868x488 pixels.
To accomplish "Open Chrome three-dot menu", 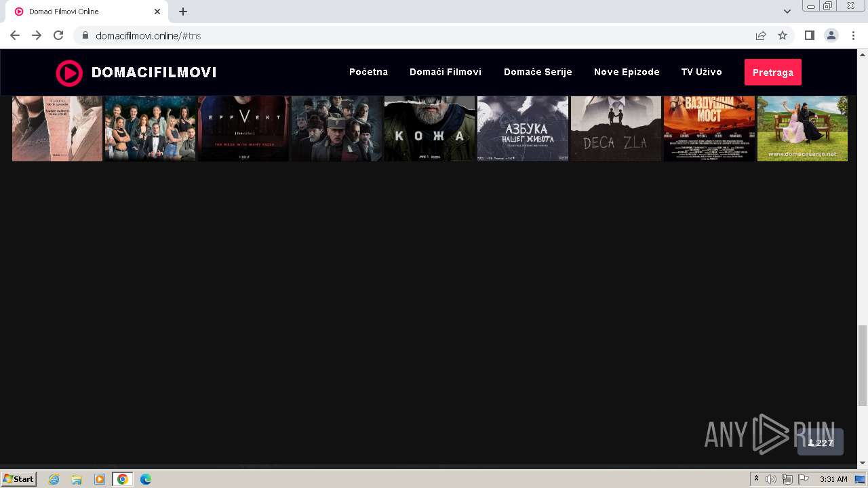I will coord(853,35).
